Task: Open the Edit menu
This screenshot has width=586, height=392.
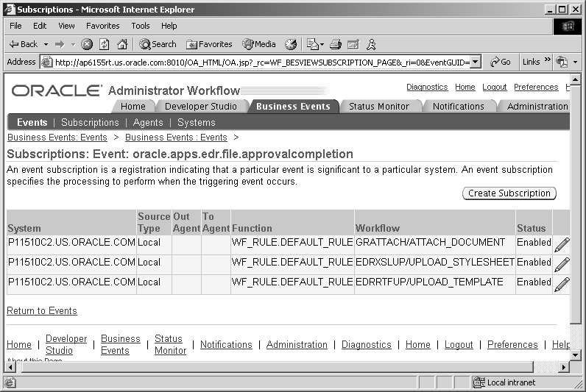Action: 40,26
